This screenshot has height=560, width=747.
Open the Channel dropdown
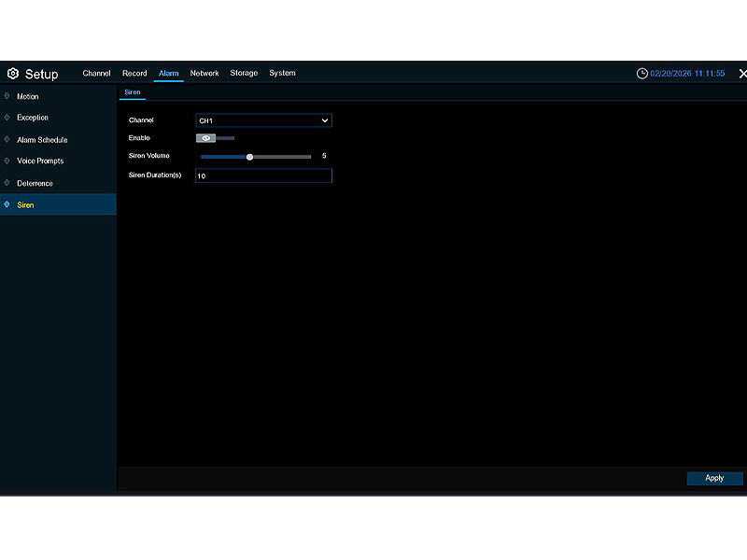(264, 119)
